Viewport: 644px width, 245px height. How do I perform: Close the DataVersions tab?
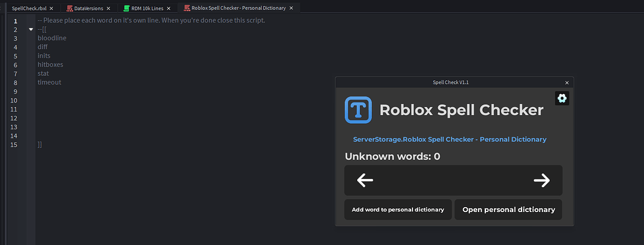[x=108, y=8]
